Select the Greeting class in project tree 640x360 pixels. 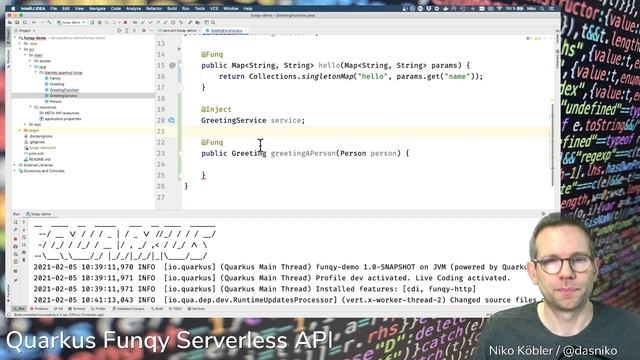point(57,84)
